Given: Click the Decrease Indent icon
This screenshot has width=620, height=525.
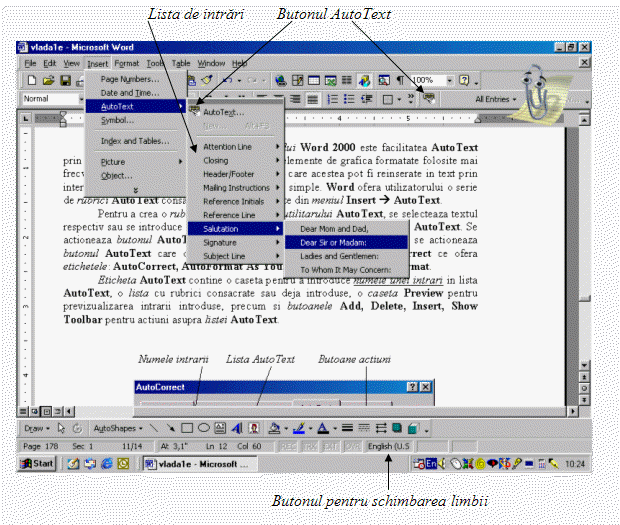Looking at the screenshot, I should point(367,99).
